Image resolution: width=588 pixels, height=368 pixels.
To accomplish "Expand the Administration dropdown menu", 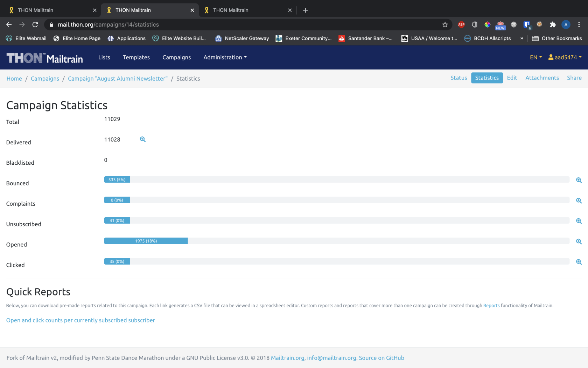I will pyautogui.click(x=225, y=57).
